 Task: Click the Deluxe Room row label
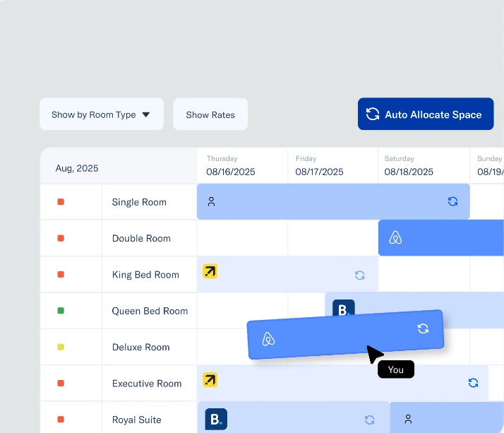(140, 347)
